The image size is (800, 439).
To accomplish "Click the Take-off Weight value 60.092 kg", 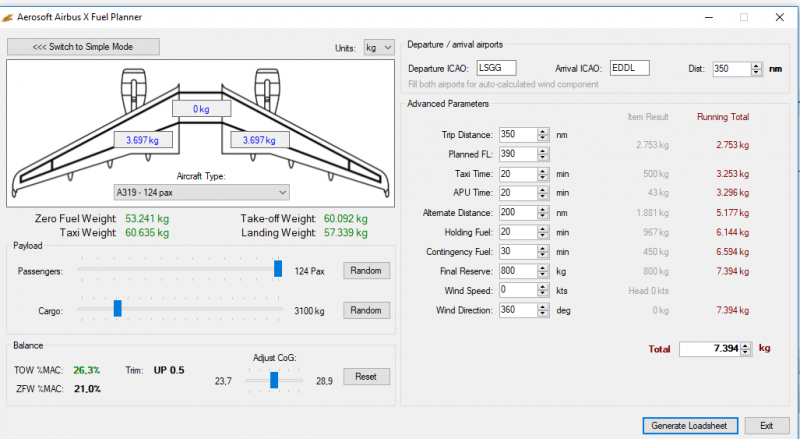I will 345,218.
